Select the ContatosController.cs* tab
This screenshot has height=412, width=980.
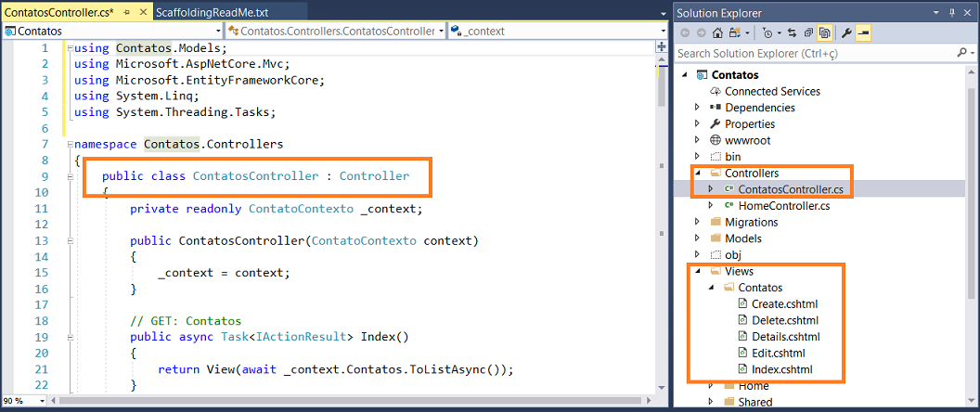59,12
